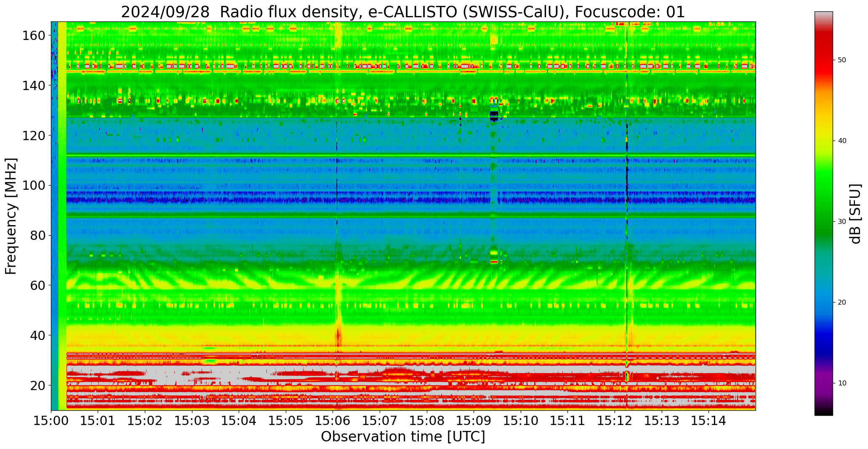
Task: Click the plot title mentioning e-CALLISTO (SWISS-CalU)
Action: coord(403,12)
